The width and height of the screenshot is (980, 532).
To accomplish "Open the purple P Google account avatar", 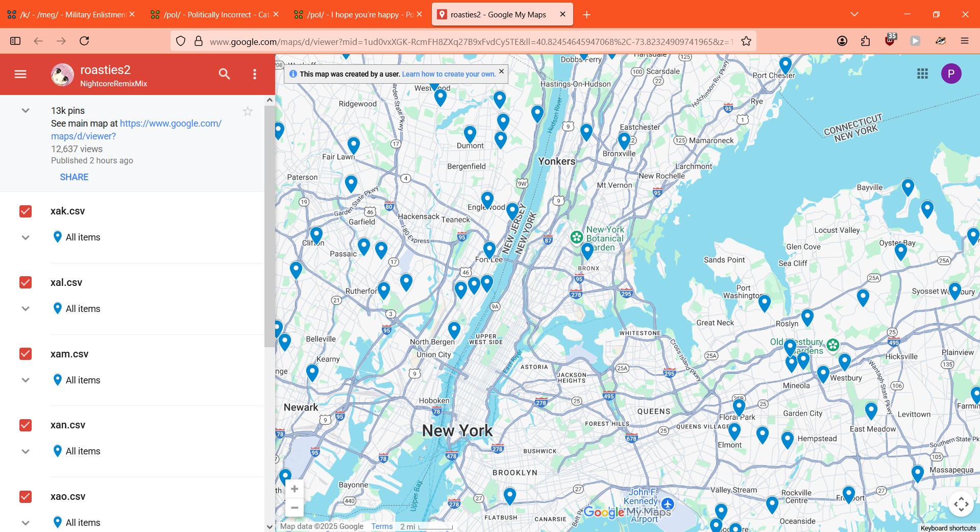I will 951,74.
